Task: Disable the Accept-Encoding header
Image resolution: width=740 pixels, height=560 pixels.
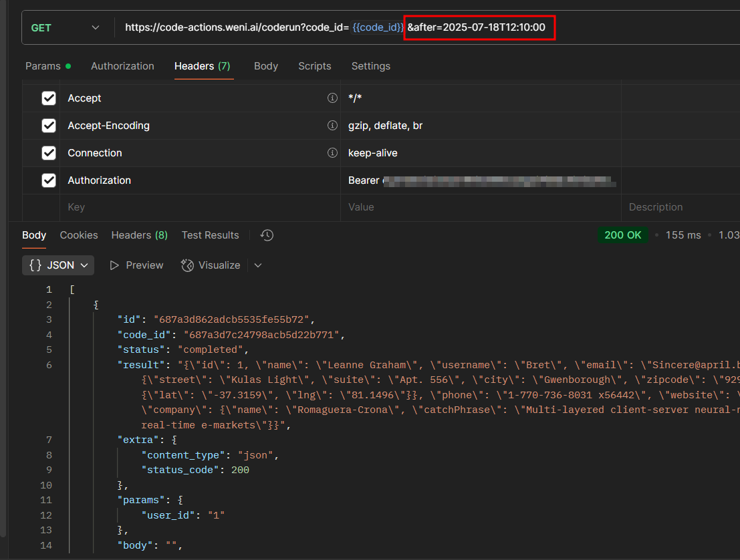Action: tap(49, 125)
